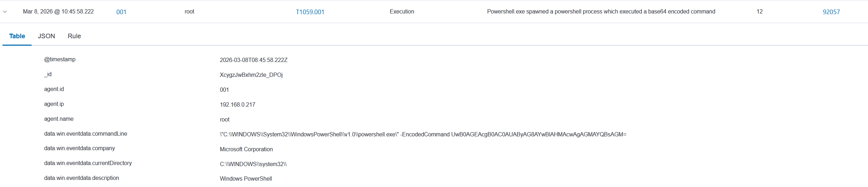This screenshot has height=187, width=868.
Task: Select the Windows PowerShell description value
Action: 246,179
